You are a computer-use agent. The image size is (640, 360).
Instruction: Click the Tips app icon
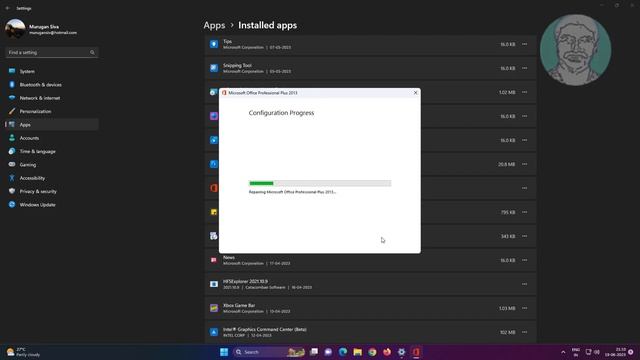click(x=214, y=44)
